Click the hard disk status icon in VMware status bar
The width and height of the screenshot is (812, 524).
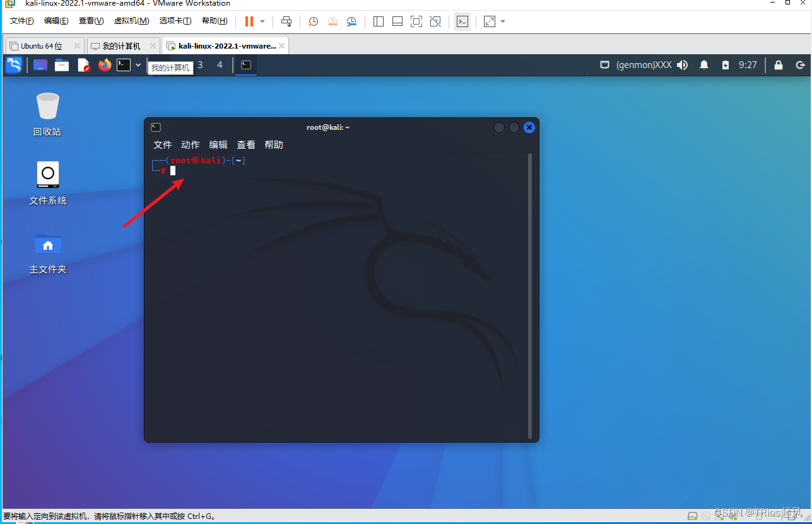click(692, 515)
